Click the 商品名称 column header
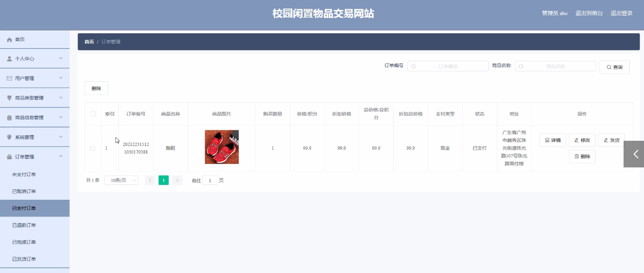 point(170,114)
